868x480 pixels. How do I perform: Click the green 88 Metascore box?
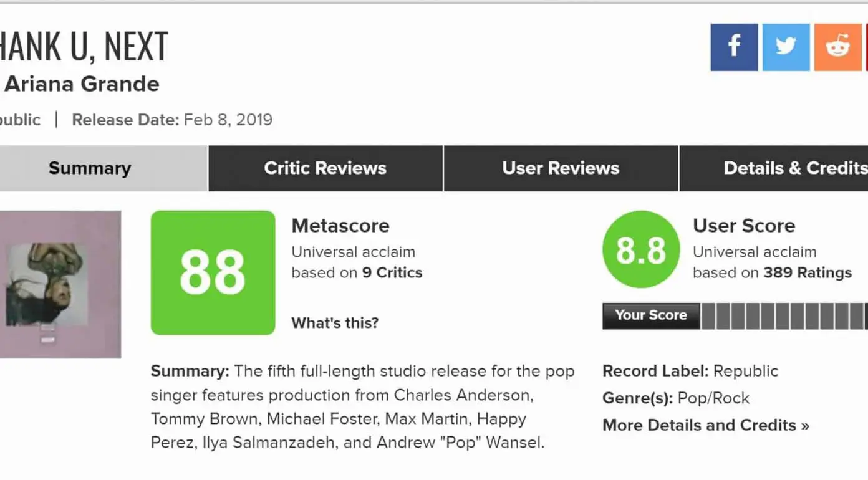(x=213, y=272)
